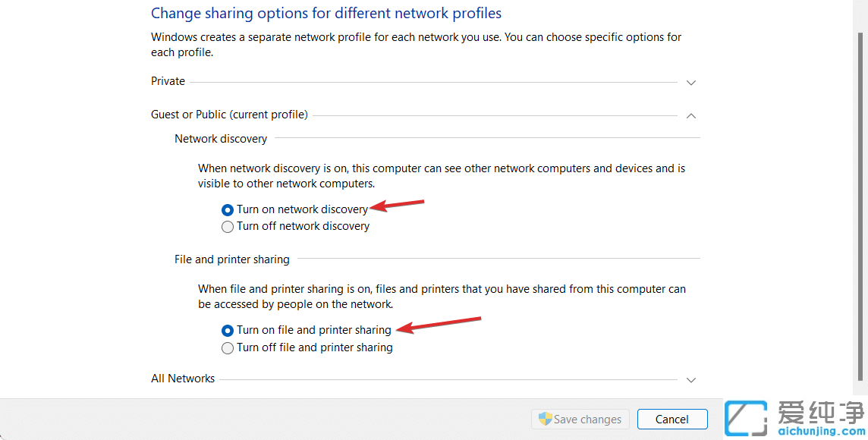Click the shield icon on Save changes

click(x=545, y=419)
